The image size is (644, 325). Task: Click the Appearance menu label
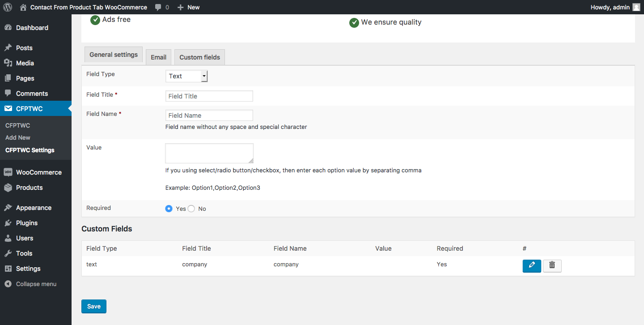point(34,208)
